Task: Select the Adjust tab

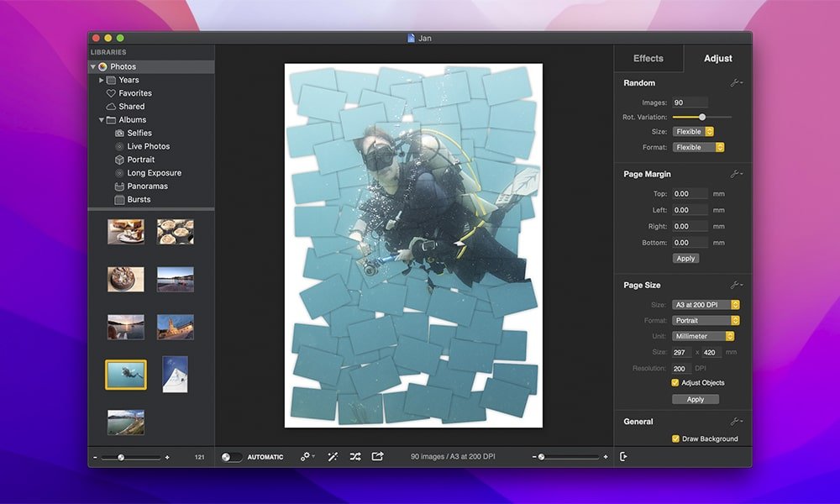Action: click(x=717, y=58)
